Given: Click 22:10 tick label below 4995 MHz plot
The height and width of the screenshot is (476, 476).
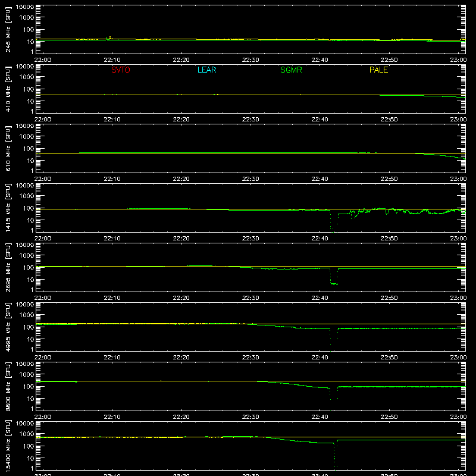Looking at the screenshot, I should (112, 358).
